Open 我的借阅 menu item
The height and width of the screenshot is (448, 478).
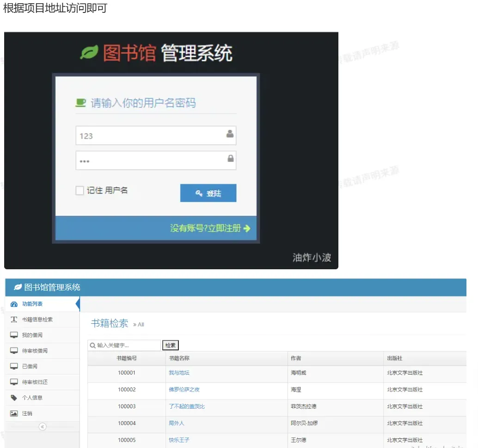point(43,335)
